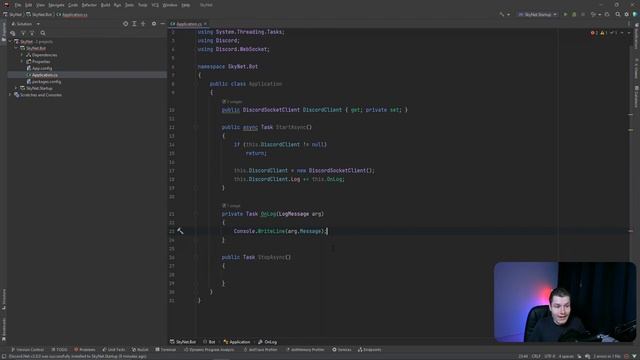
Task: Click the Search Everywhere magnifier icon
Action: pyautogui.click(x=618, y=15)
